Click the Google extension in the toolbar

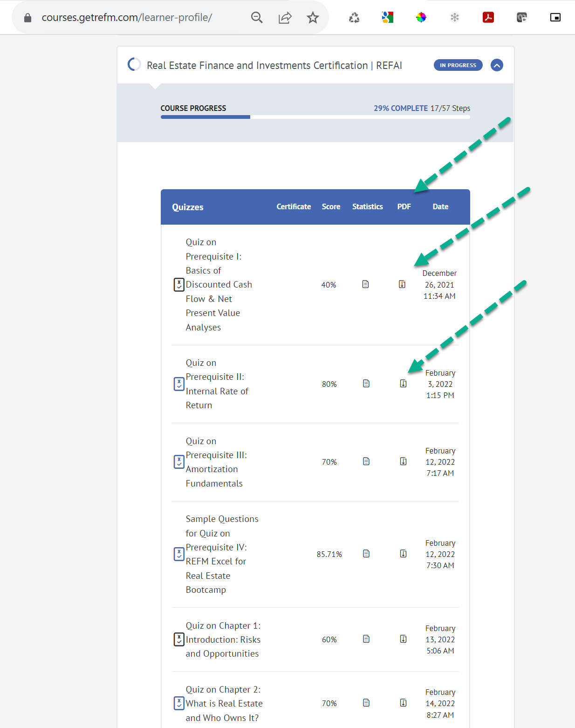point(387,17)
